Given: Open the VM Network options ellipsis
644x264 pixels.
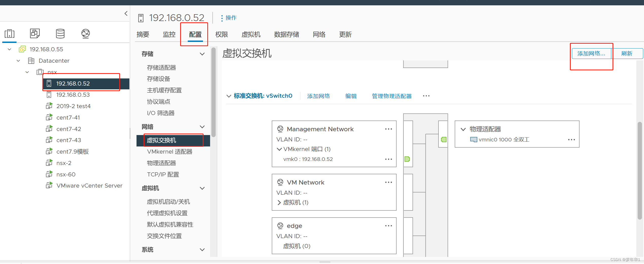Looking at the screenshot, I should [x=388, y=182].
